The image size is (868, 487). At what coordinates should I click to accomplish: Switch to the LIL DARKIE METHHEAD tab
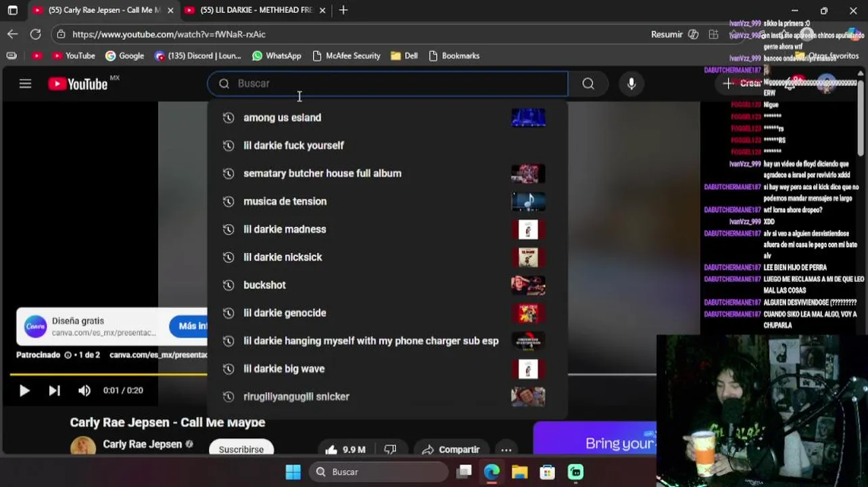pos(256,10)
